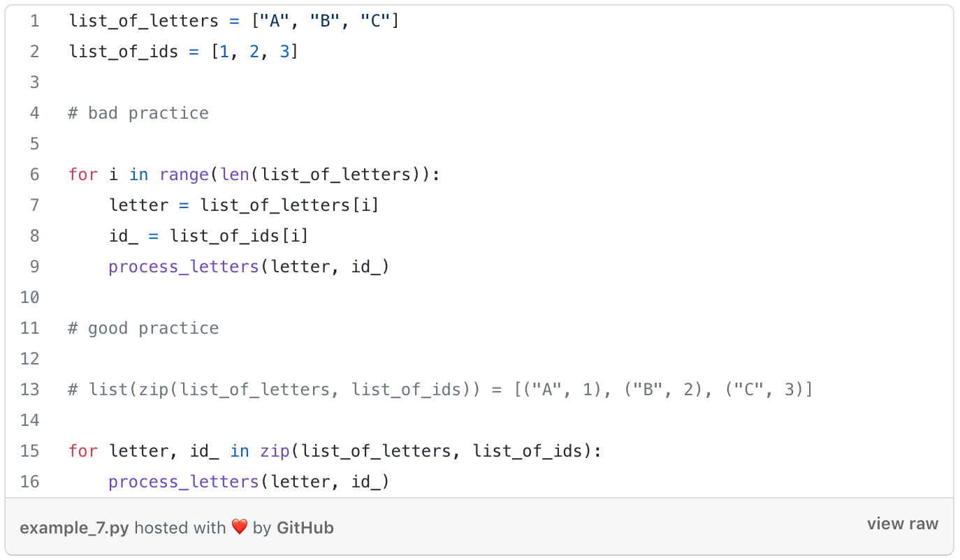
Task: Click the 'len' function on line 6
Action: point(235,175)
